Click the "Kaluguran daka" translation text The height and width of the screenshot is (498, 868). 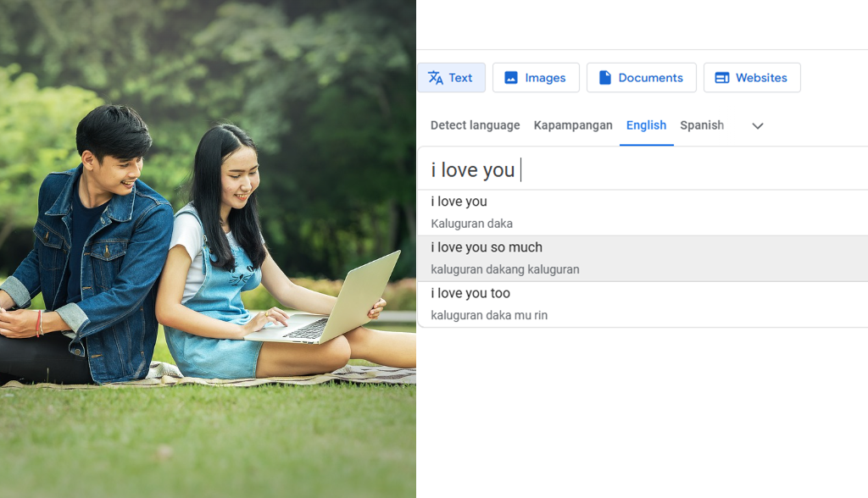470,224
